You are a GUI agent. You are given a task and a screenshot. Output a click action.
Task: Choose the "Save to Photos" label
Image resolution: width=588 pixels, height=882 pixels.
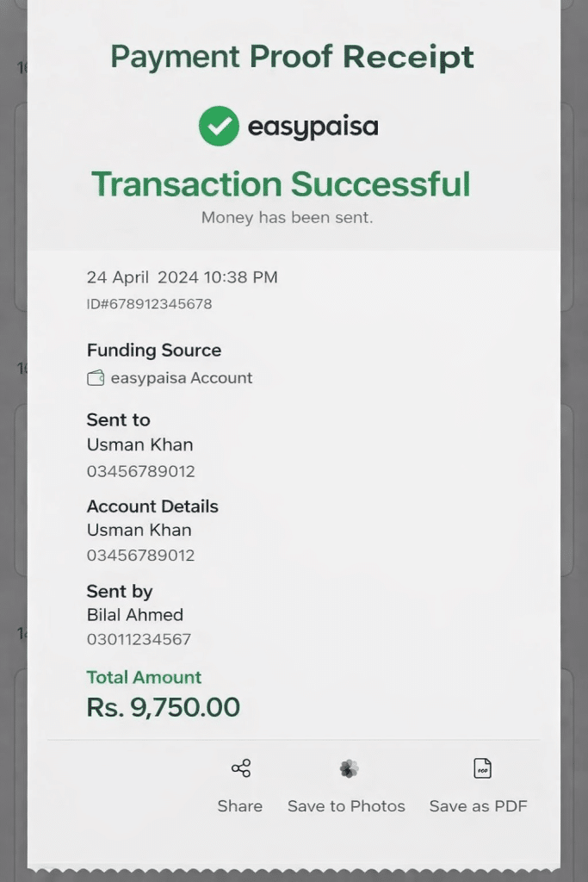click(x=346, y=806)
